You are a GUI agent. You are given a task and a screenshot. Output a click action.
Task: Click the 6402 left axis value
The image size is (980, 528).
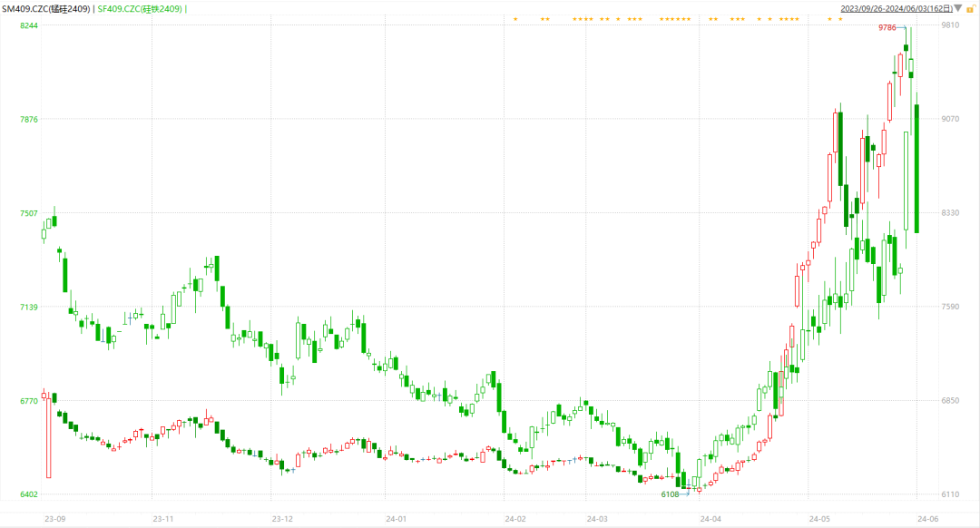[x=29, y=494]
